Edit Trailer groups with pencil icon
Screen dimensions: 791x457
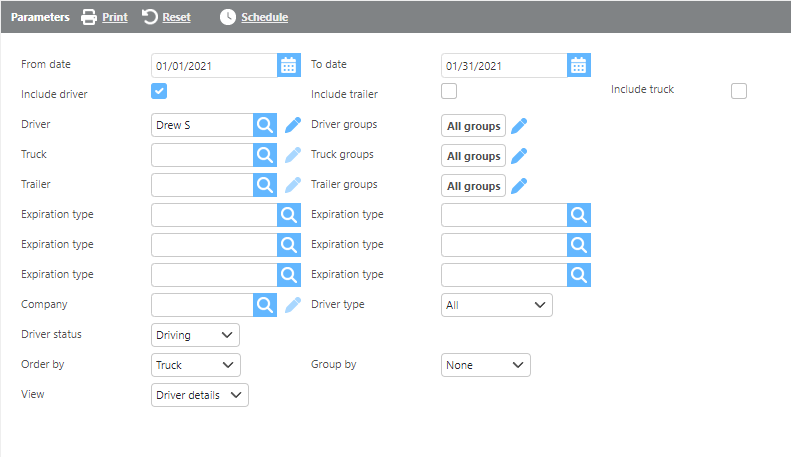point(519,185)
